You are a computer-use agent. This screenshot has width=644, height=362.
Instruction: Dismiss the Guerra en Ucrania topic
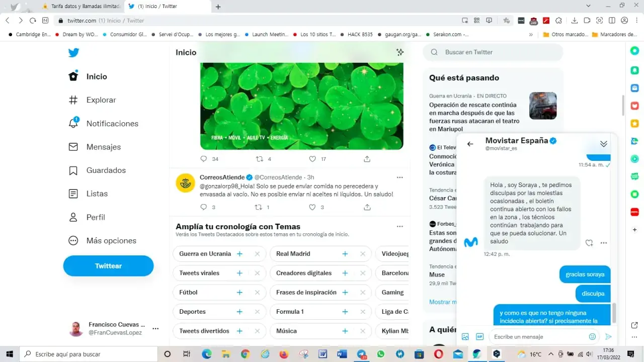coord(258,254)
